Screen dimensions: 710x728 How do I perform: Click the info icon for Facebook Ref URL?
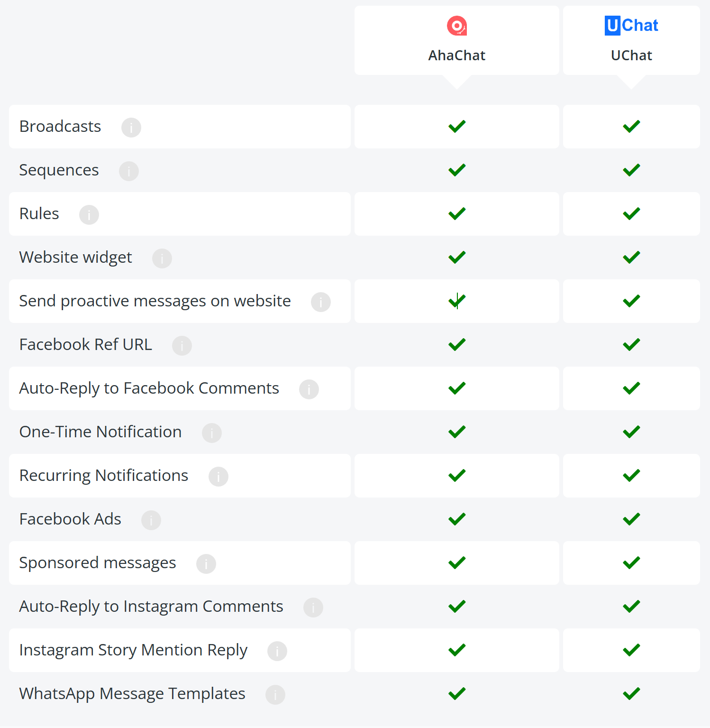182,346
